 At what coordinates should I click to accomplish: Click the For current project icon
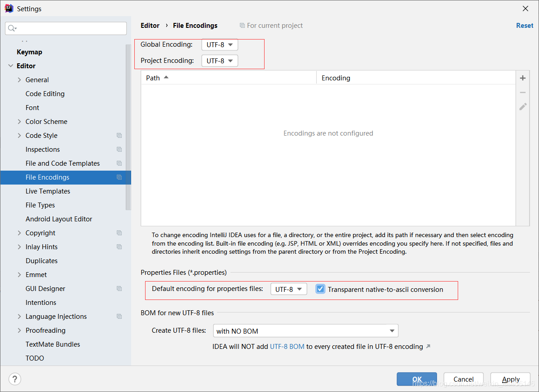coord(243,26)
